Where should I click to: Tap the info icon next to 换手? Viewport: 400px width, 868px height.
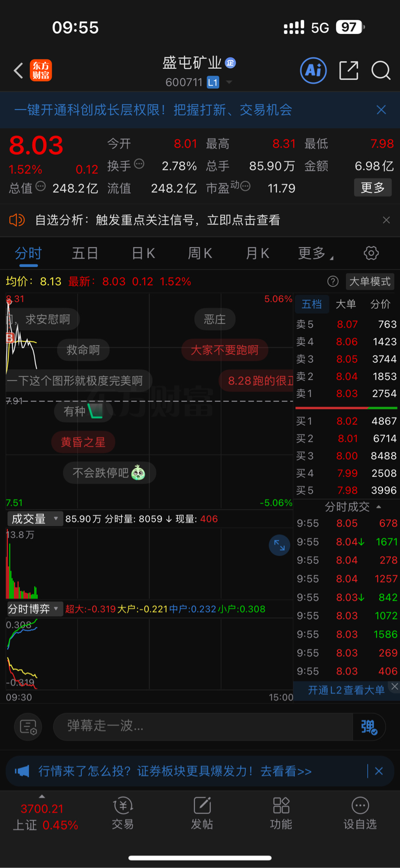139,164
